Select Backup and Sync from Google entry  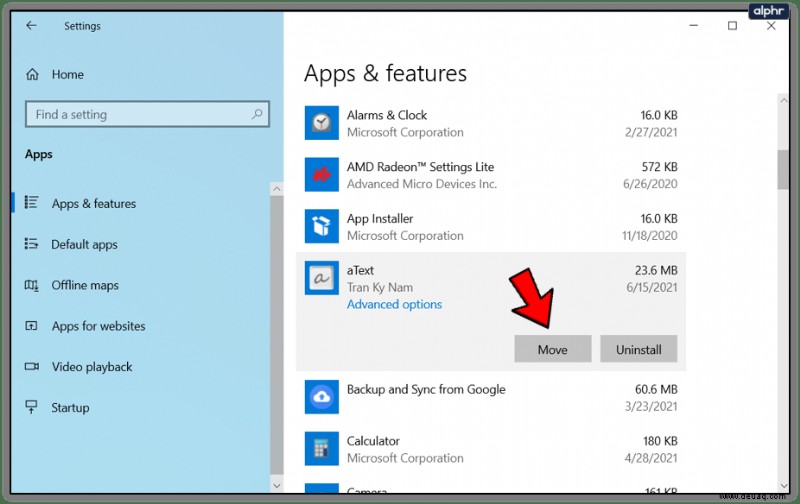tap(426, 389)
